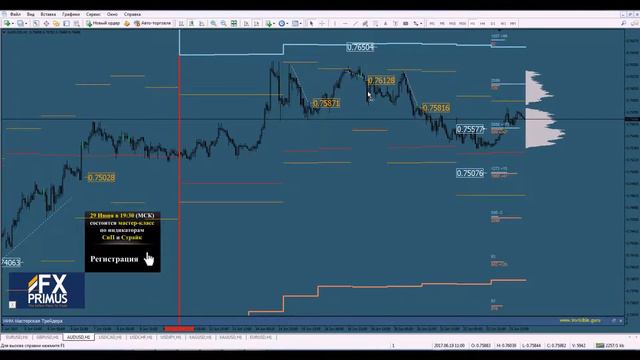Select the Crosshair tool
The width and height of the screenshot is (640, 360).
322,24
